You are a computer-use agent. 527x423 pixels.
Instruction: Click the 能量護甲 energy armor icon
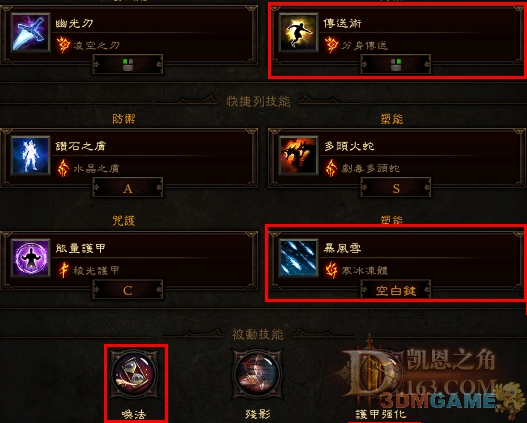coord(30,258)
